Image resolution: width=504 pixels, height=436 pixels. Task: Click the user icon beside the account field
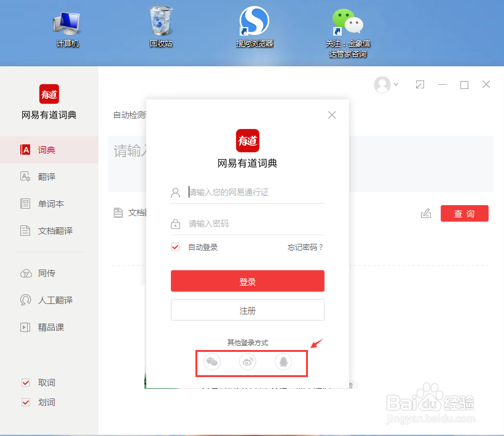176,193
